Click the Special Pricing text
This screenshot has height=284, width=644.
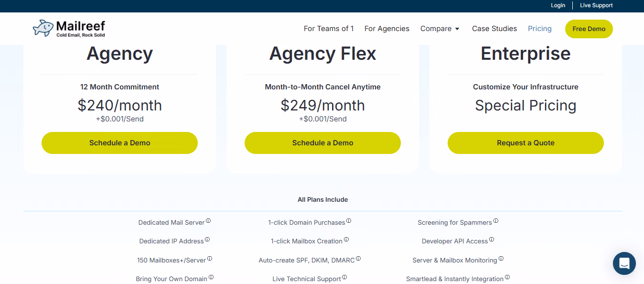tap(526, 105)
